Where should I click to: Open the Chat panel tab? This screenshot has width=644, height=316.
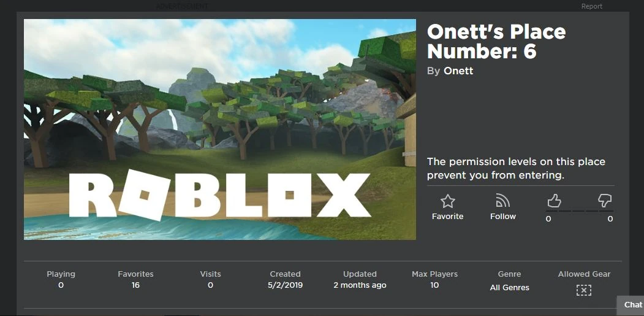coord(631,304)
